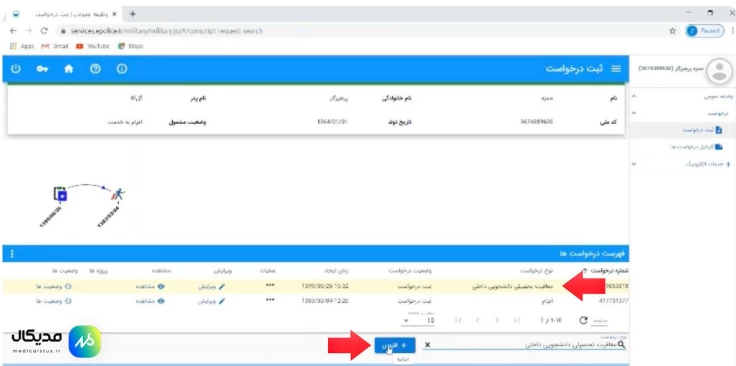The width and height of the screenshot is (736, 366).
Task: Click the creation time 1399/06/26-10:32 cell
Action: point(324,286)
